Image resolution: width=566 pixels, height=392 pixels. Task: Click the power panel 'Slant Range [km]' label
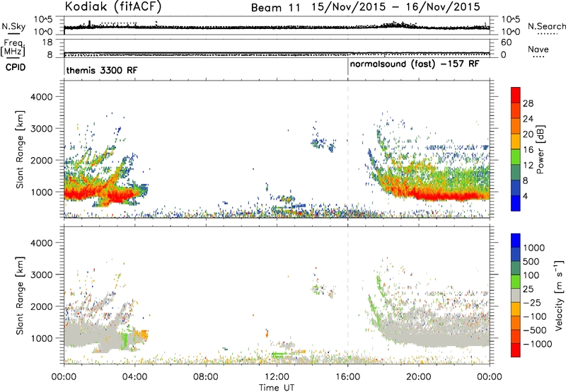(x=20, y=149)
